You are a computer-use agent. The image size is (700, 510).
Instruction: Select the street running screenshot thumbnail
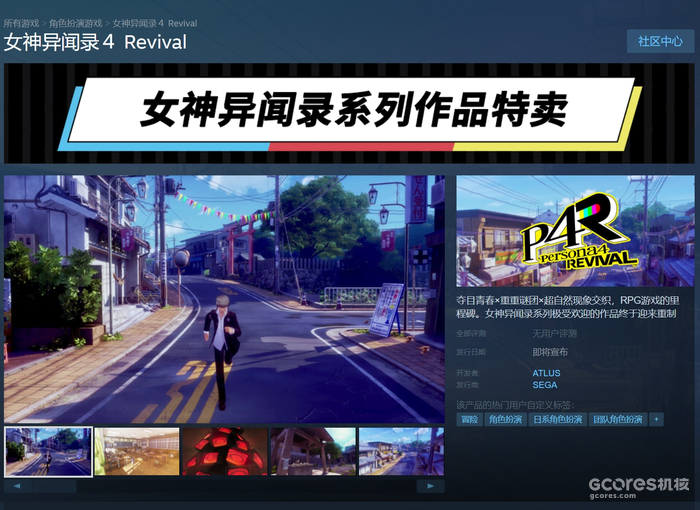pos(48,451)
